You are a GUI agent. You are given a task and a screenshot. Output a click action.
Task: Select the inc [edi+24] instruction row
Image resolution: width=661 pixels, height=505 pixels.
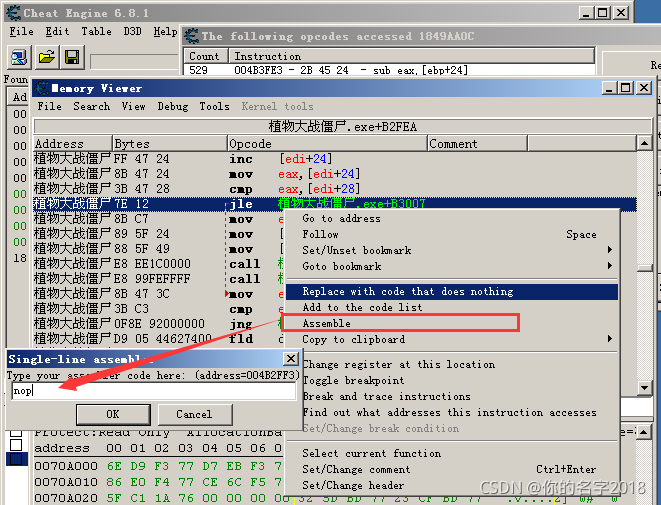(x=335, y=159)
